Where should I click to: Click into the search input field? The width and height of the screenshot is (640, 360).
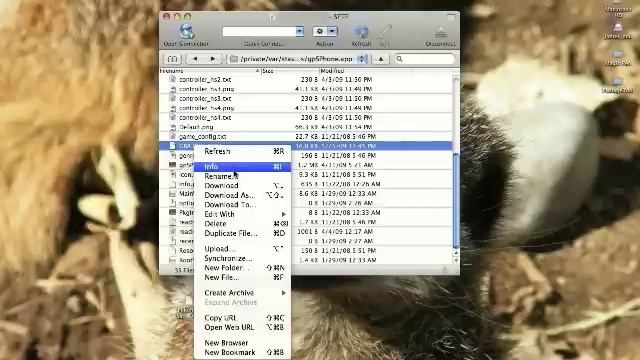pos(425,59)
